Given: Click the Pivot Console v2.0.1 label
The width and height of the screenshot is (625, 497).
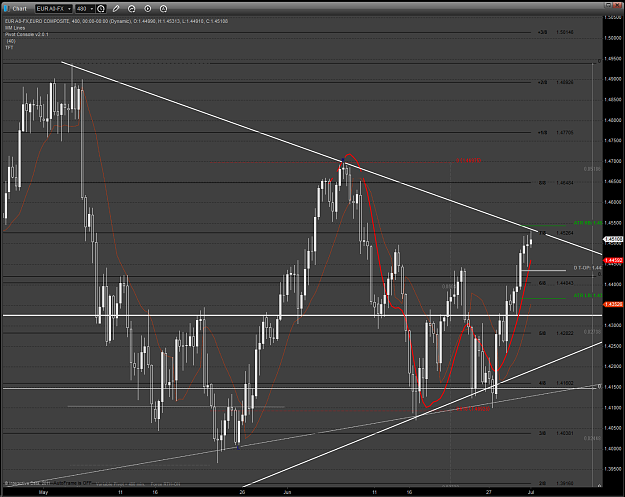Looking at the screenshot, I should pyautogui.click(x=27, y=35).
